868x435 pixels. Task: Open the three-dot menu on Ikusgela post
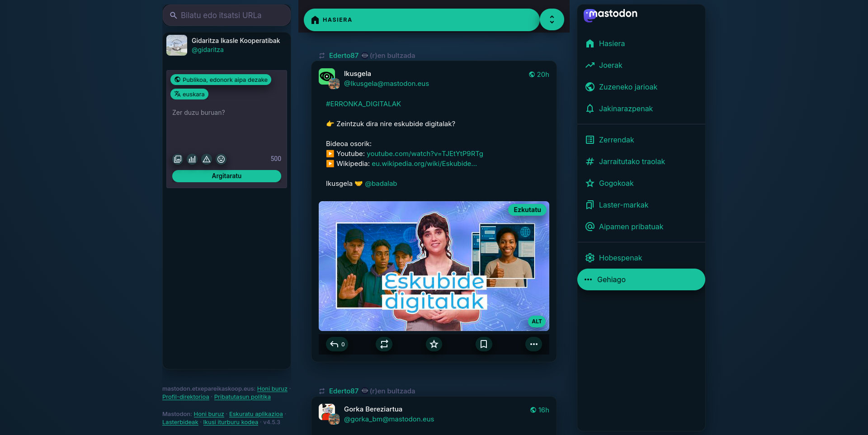pyautogui.click(x=533, y=344)
